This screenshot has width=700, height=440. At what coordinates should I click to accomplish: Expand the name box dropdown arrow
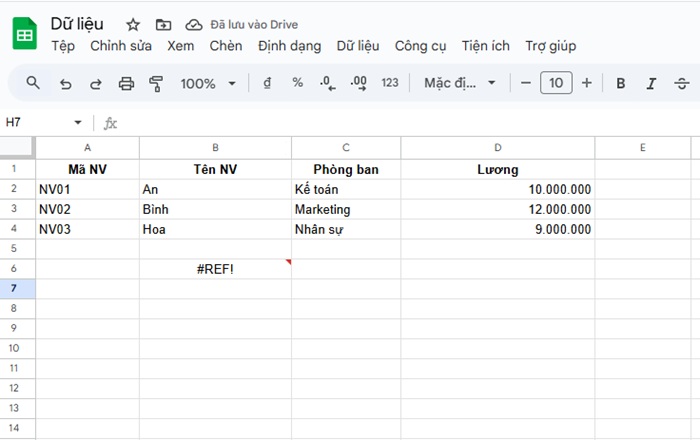pos(78,123)
